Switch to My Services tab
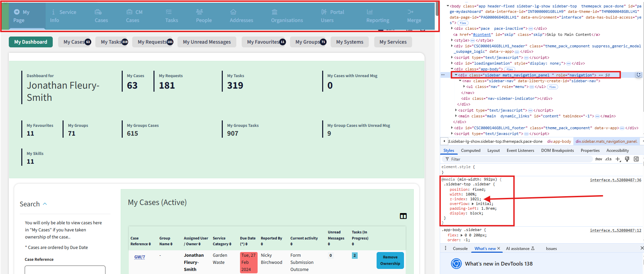 (x=393, y=42)
